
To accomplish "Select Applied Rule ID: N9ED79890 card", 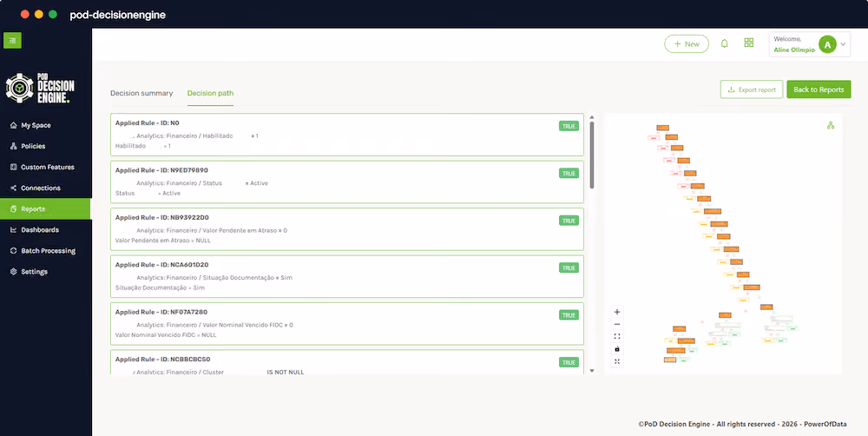I will (x=347, y=182).
